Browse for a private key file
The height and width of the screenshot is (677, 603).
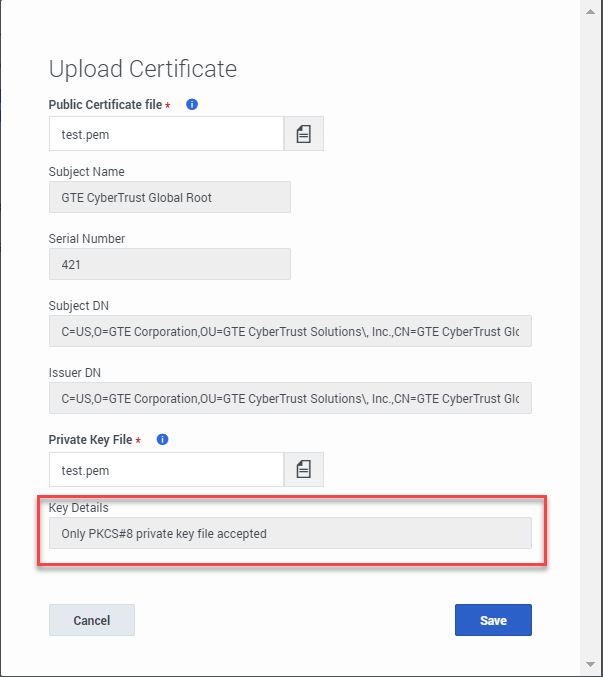(303, 469)
